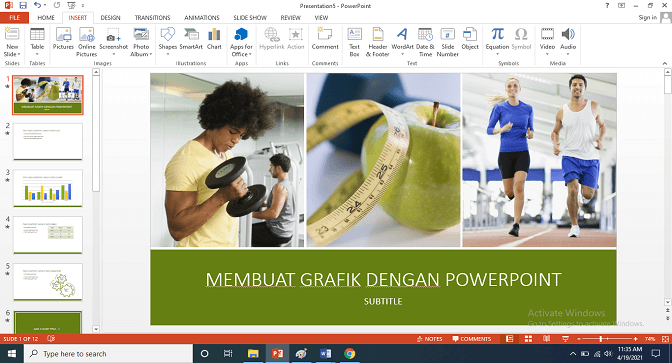Switch to Slide Sorter view
This screenshot has width=672, height=363.
pos(528,339)
